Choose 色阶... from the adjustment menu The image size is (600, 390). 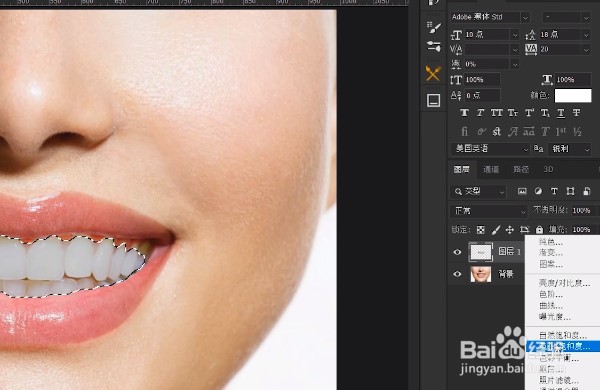coord(551,294)
